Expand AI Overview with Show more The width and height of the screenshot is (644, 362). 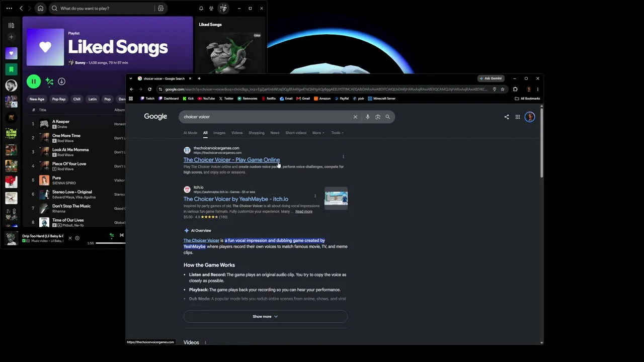[265, 316]
